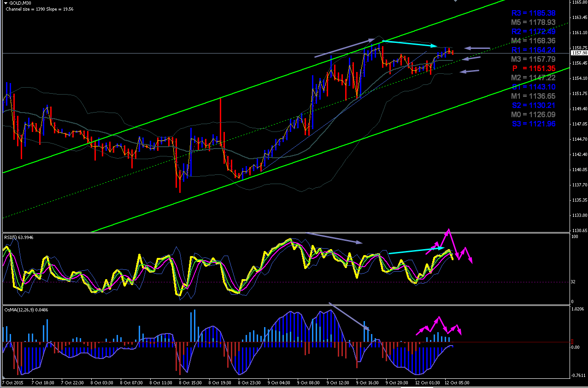
Task: Click the 9 Oct 08:30 time label
Action: [x=308, y=383]
